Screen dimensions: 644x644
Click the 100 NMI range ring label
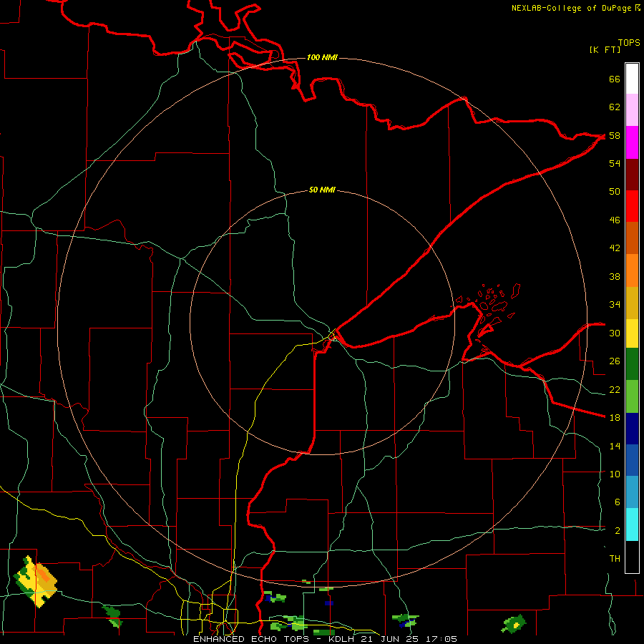pyautogui.click(x=322, y=57)
